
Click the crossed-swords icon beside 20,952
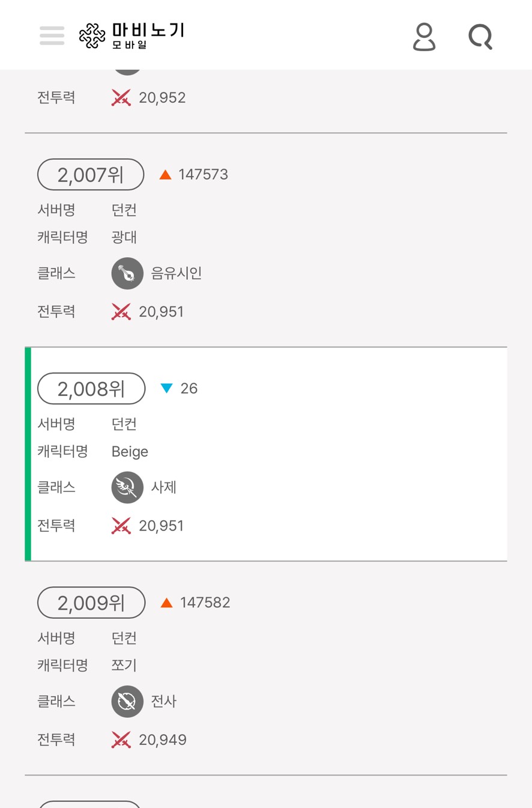tap(121, 98)
